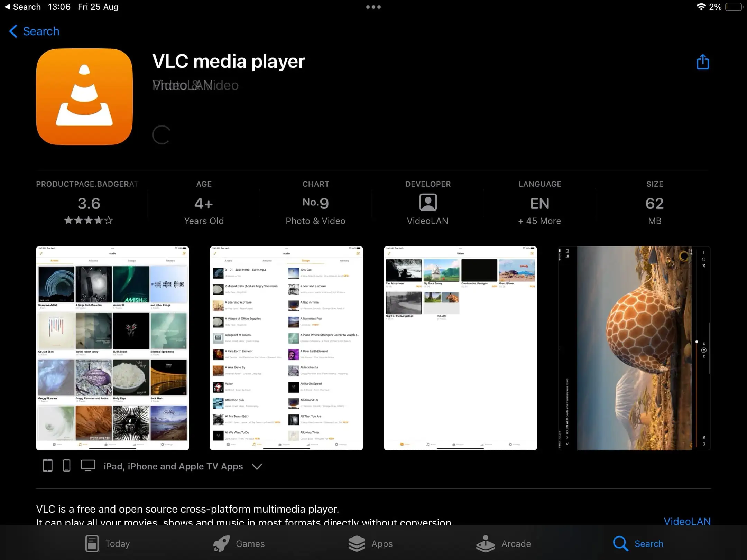747x560 pixels.
Task: Tap 'iPad, iPhone and Apple TV Apps' label
Action: [x=173, y=466]
